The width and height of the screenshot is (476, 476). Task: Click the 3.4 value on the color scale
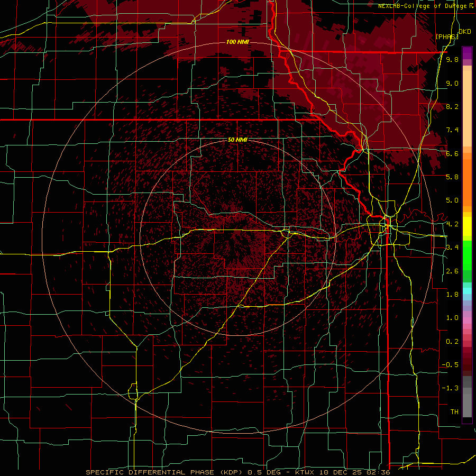452,247
